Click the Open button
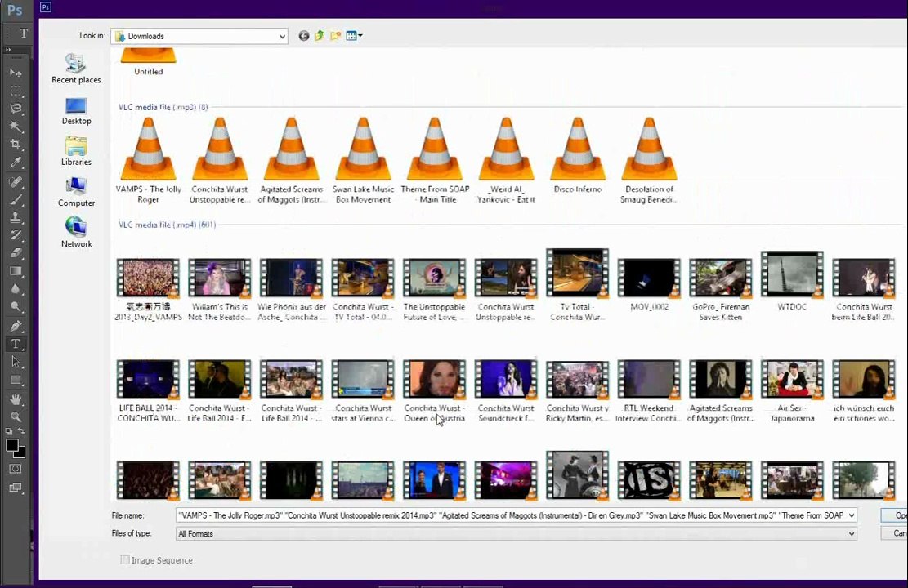Image resolution: width=908 pixels, height=588 pixels. tap(894, 515)
